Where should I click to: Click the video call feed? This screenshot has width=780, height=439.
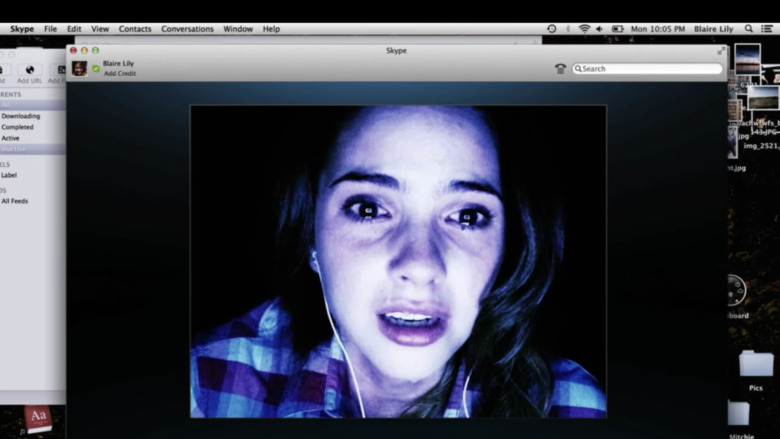pos(398,262)
